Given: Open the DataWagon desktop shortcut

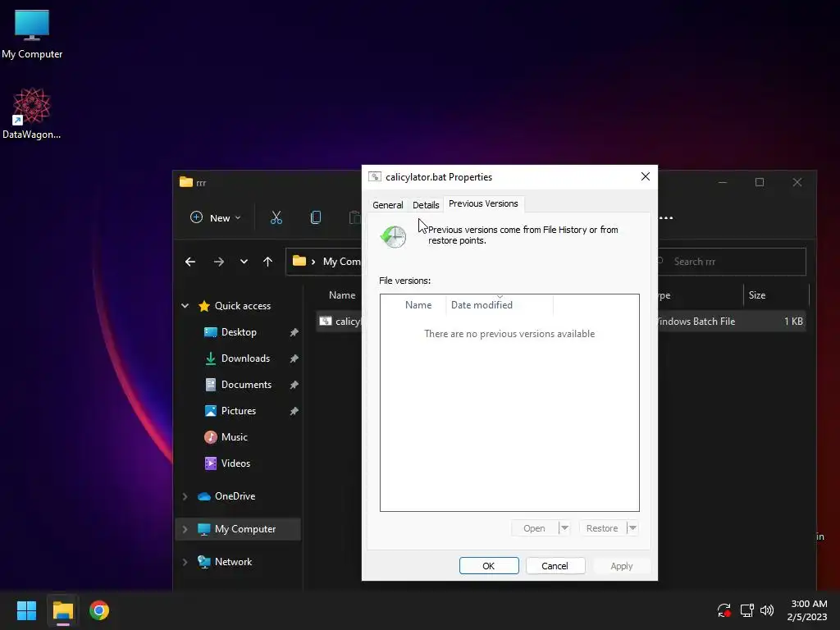Looking at the screenshot, I should (x=32, y=113).
